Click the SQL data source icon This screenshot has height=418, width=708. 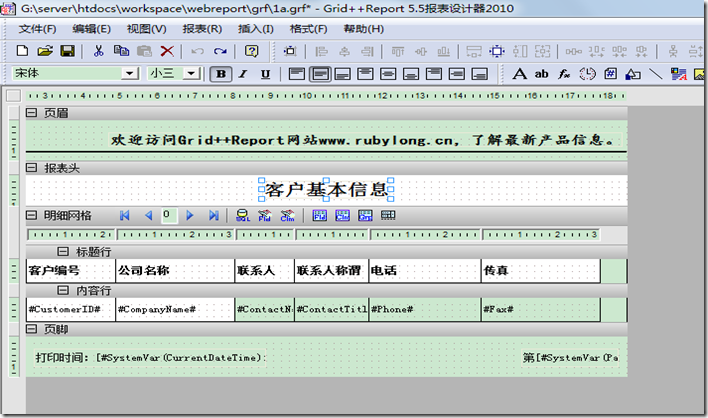point(243,215)
